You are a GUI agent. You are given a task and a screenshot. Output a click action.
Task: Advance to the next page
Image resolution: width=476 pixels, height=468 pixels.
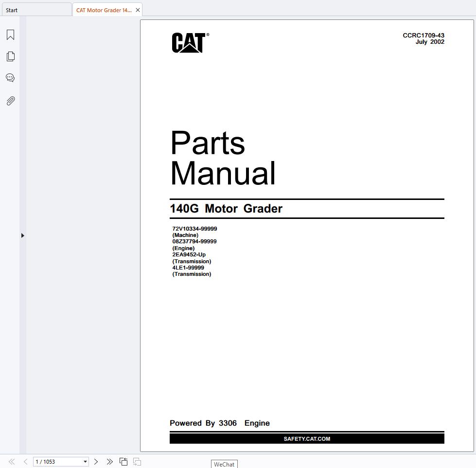[x=96, y=462]
